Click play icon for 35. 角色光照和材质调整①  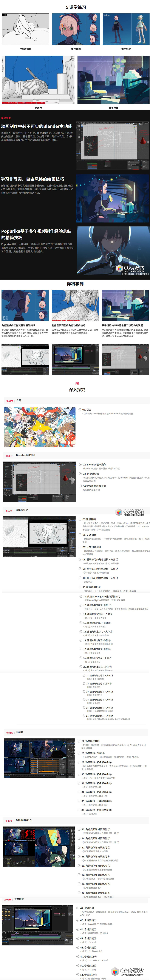[79, 829]
